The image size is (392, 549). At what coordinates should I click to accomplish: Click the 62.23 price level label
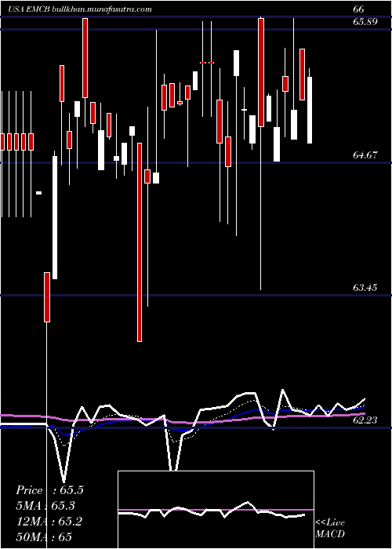365,420
